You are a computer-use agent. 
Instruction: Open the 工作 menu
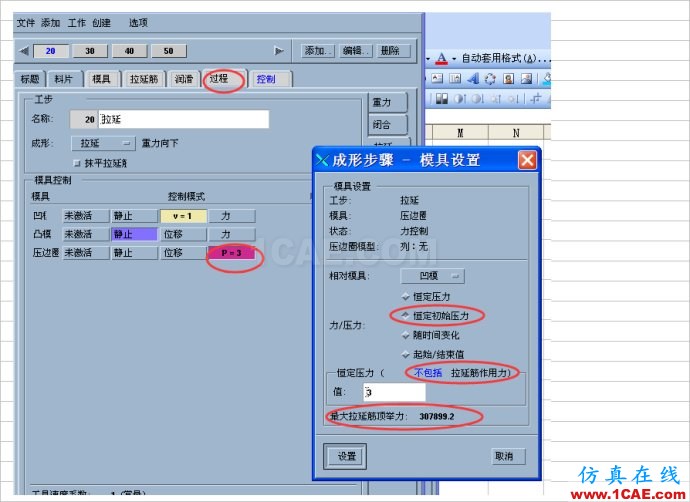click(77, 23)
